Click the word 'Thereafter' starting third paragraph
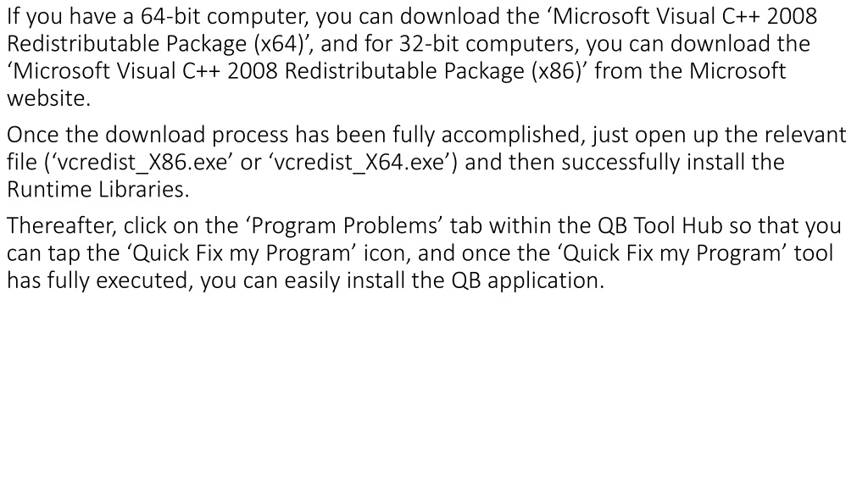868x488 pixels. pos(60,225)
